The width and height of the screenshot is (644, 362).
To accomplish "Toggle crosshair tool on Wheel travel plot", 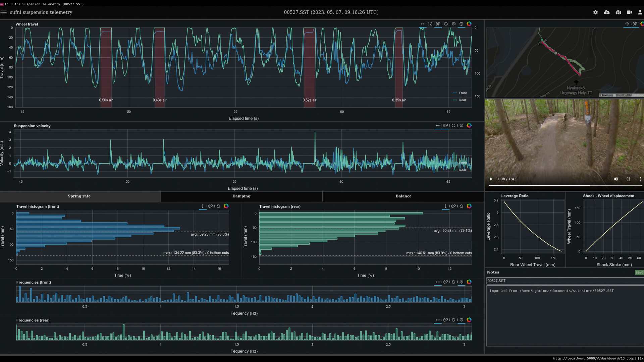I will tap(461, 24).
